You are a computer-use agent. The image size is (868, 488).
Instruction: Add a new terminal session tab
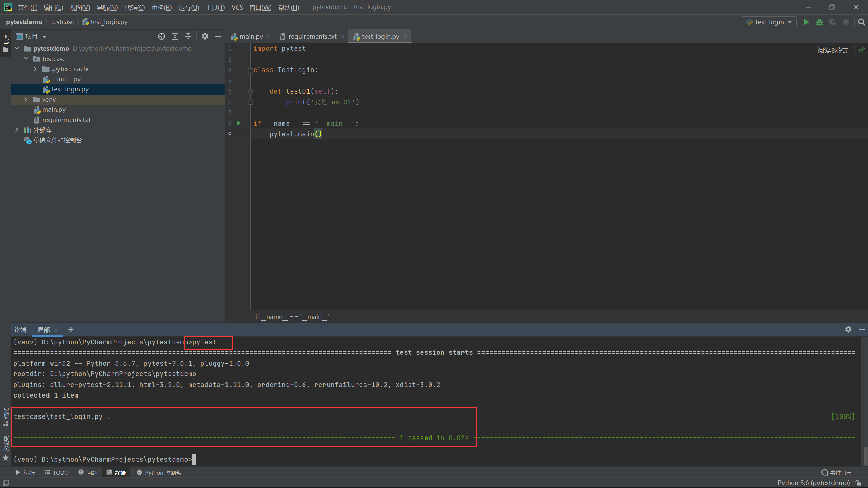pos(71,329)
